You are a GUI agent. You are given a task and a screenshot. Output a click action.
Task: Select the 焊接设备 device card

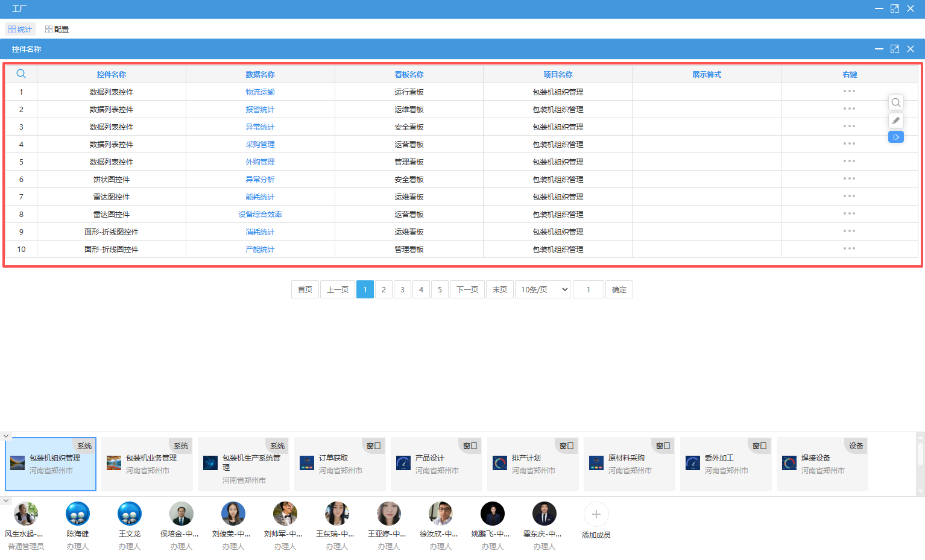pos(822,464)
